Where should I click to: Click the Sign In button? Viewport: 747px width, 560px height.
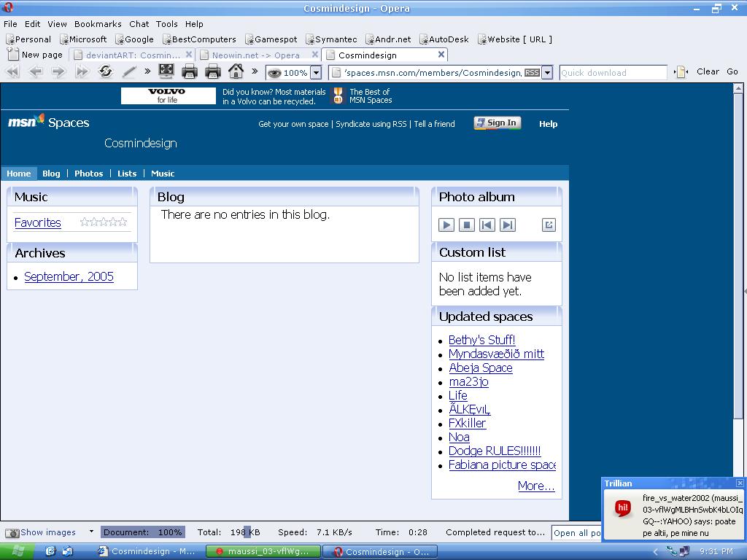(x=498, y=122)
